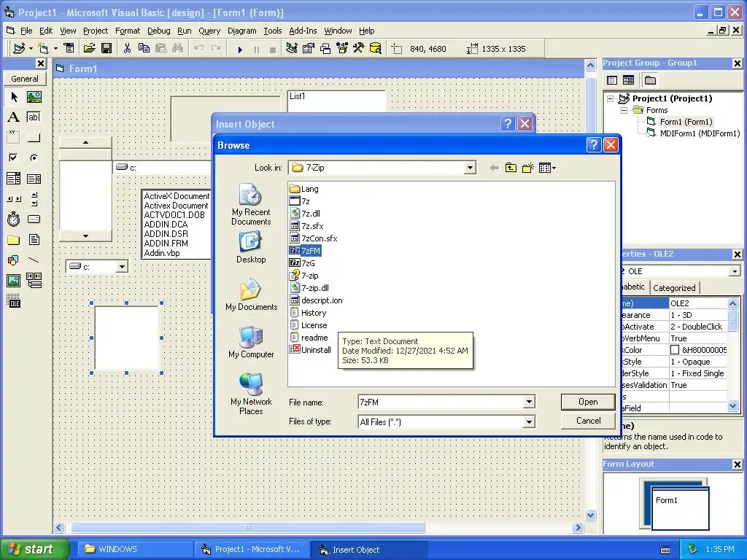Select the FileListBox tool in toolbox
This screenshot has height=560, width=747.
34,239
